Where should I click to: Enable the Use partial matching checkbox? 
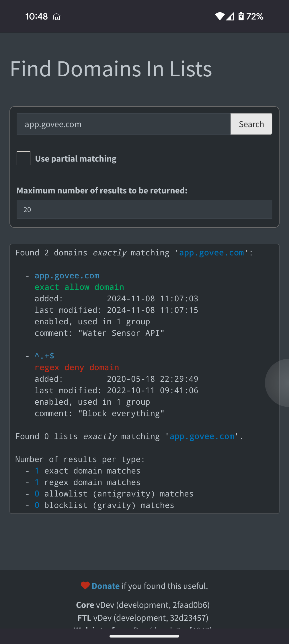pyautogui.click(x=24, y=158)
